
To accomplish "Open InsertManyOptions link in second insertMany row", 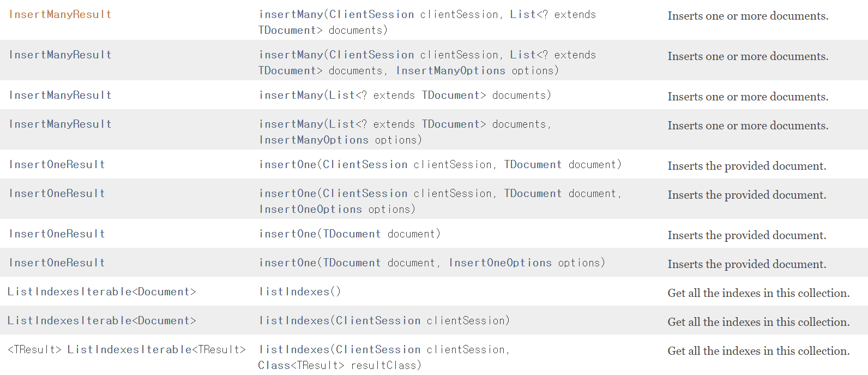I will coord(450,70).
